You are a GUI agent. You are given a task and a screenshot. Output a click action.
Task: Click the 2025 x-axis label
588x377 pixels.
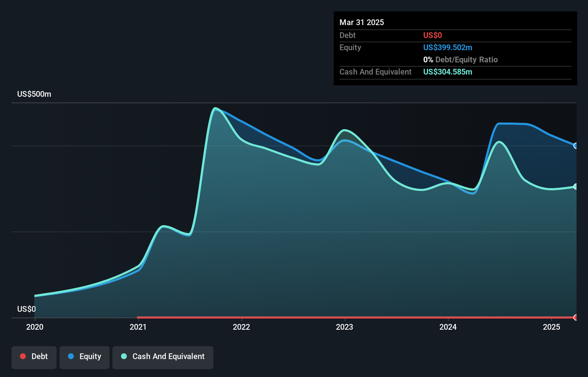[551, 327]
